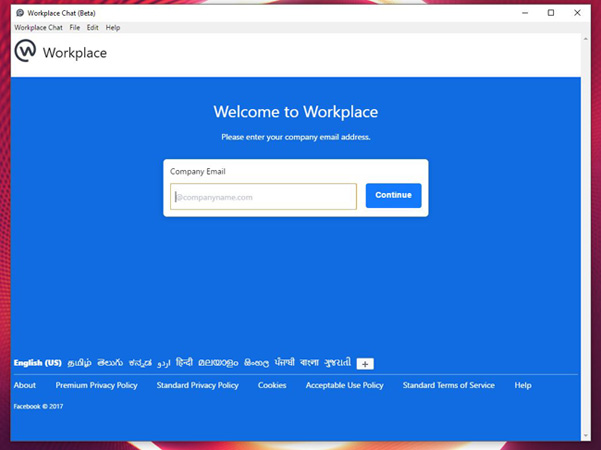
Task: Switch language to Gujarati (ગુજરાતી)
Action: pyautogui.click(x=338, y=362)
